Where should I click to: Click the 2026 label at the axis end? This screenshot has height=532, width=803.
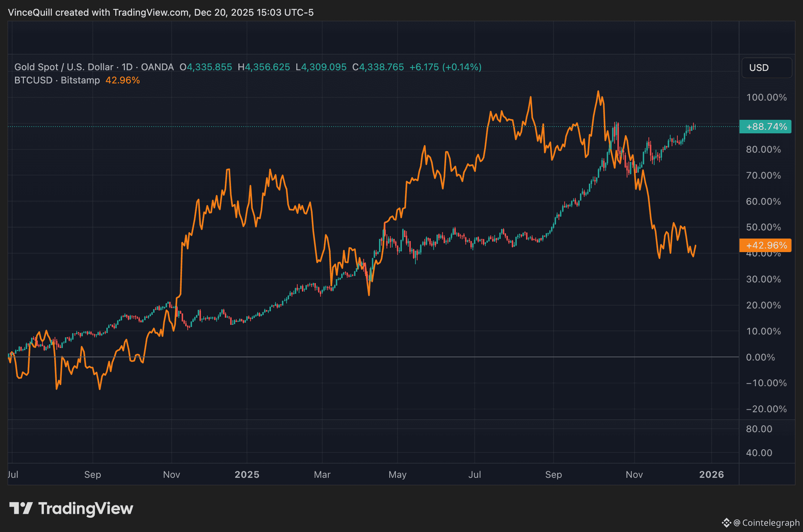[712, 475]
